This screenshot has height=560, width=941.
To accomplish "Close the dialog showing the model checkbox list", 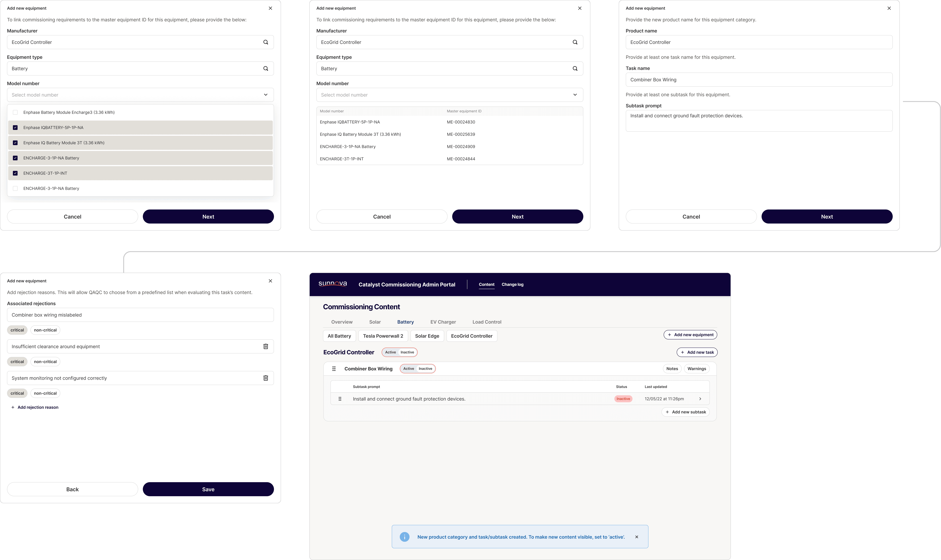I will [270, 8].
